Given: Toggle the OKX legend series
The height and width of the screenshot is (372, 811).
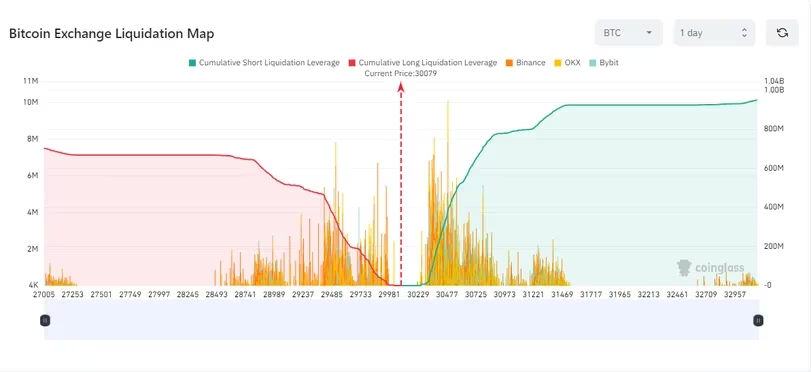Looking at the screenshot, I should [x=567, y=63].
